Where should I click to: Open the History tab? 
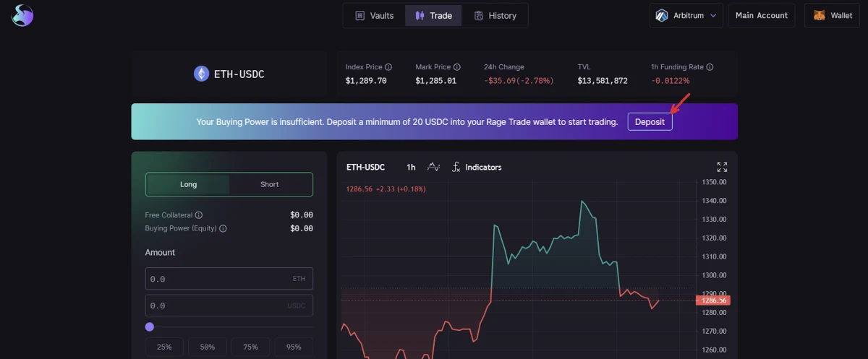(495, 15)
